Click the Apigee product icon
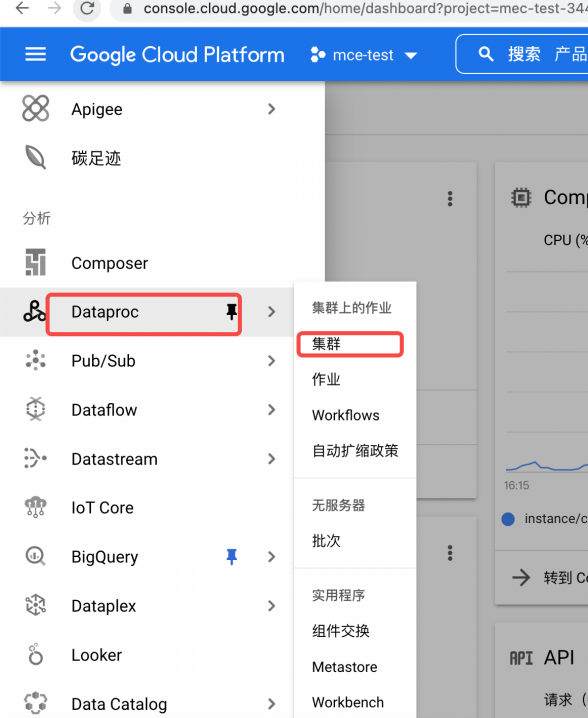This screenshot has height=718, width=588. tap(35, 109)
